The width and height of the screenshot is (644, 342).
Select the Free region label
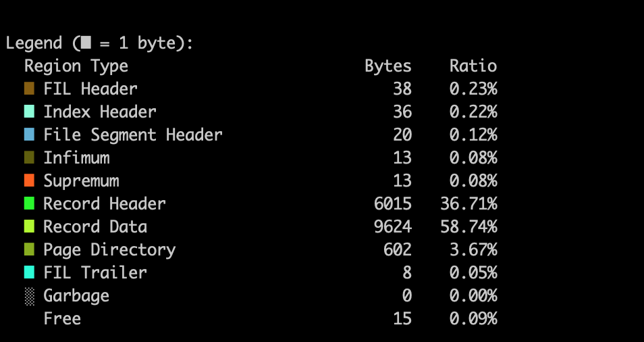(x=62, y=318)
